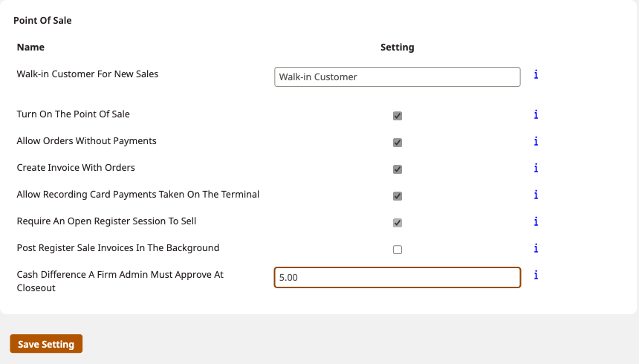
Task: Open info for Walk-in Customer For New Sales
Action: click(536, 74)
